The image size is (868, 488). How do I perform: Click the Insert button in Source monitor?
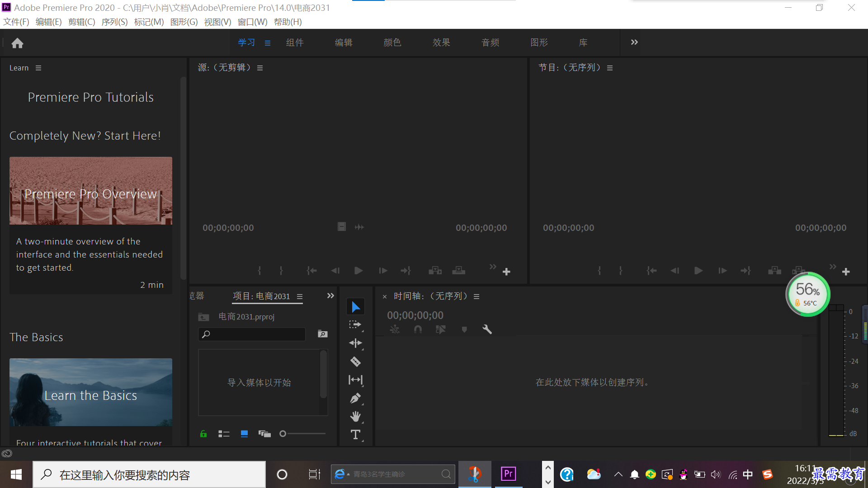click(x=435, y=271)
